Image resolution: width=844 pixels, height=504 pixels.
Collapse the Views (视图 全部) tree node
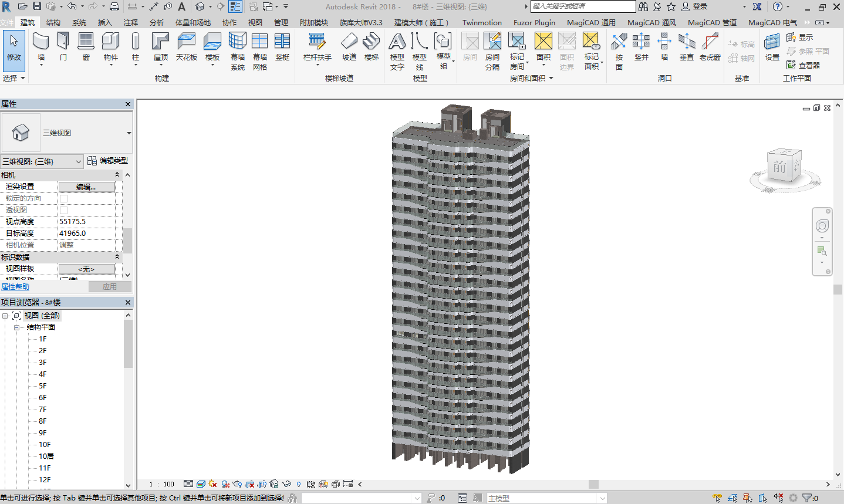(x=5, y=316)
